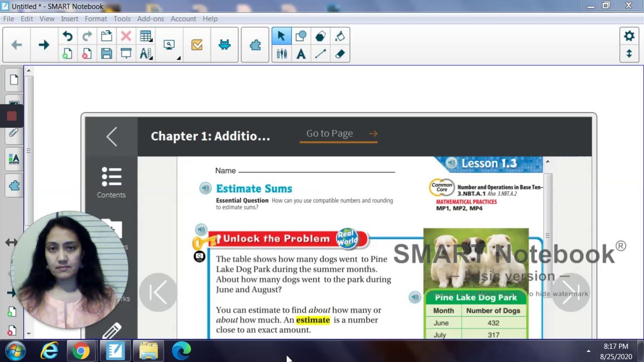Open Add-ons puzzle tab in sidebar

click(14, 186)
